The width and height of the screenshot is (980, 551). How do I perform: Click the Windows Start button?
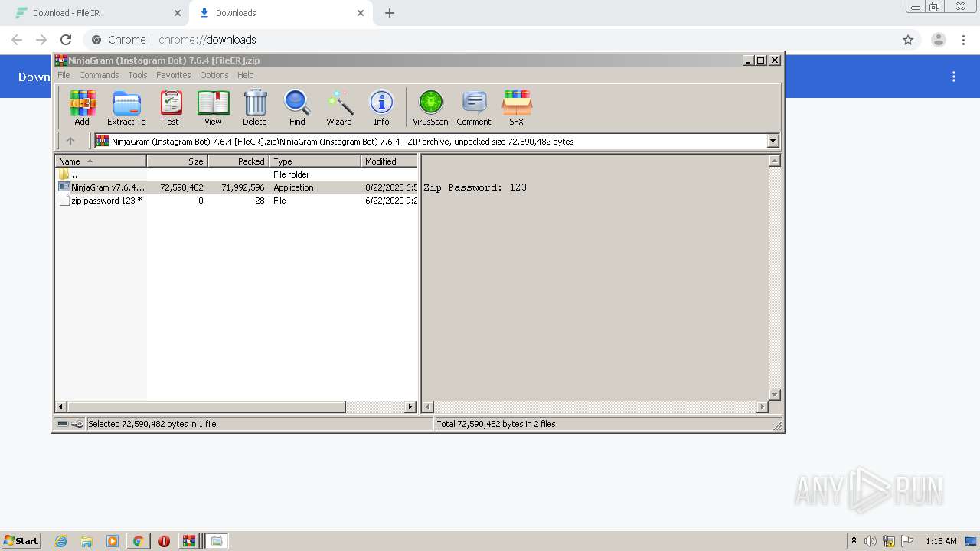click(x=21, y=541)
